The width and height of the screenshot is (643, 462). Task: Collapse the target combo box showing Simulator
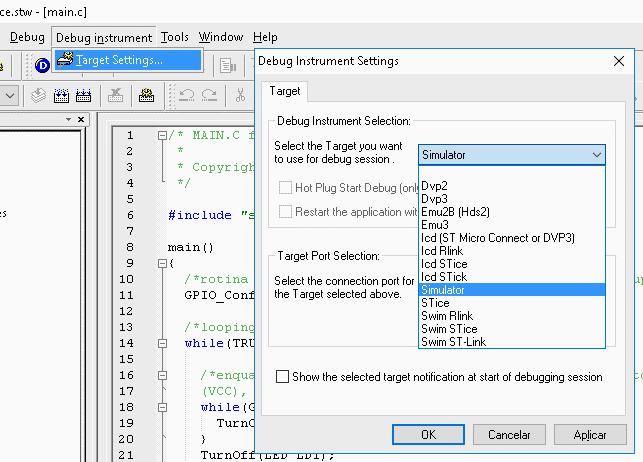[x=597, y=155]
